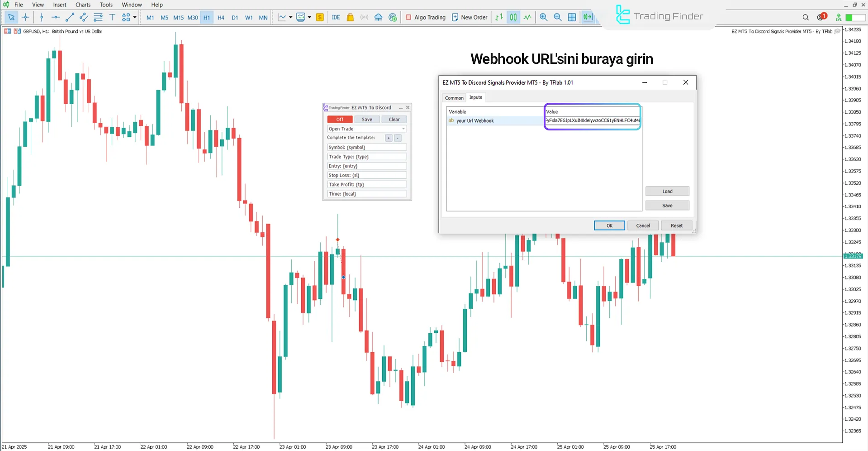Toggle the red Off button in panel
The image size is (868, 451).
(340, 120)
